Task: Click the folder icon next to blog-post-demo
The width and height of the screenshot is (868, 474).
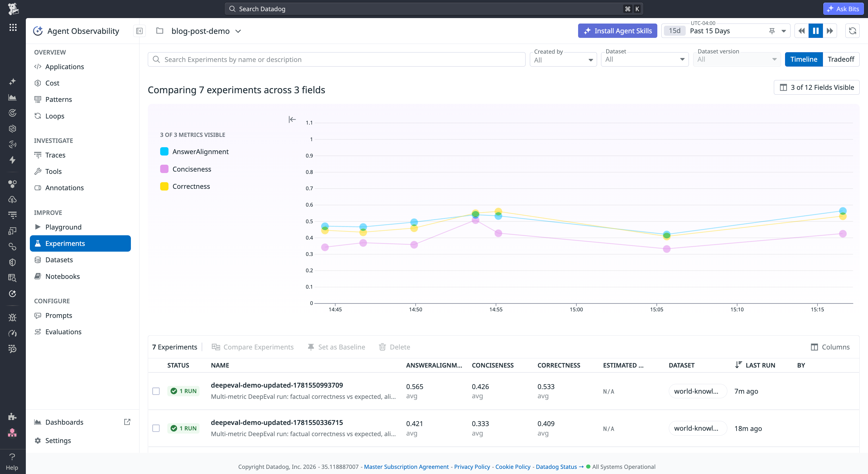Action: pos(160,31)
